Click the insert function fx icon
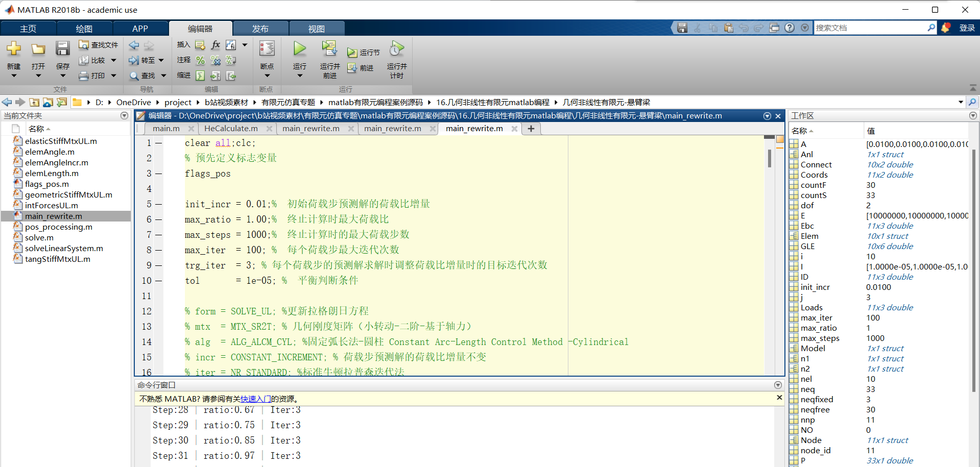Screen dimensions: 980x467 (x=216, y=45)
